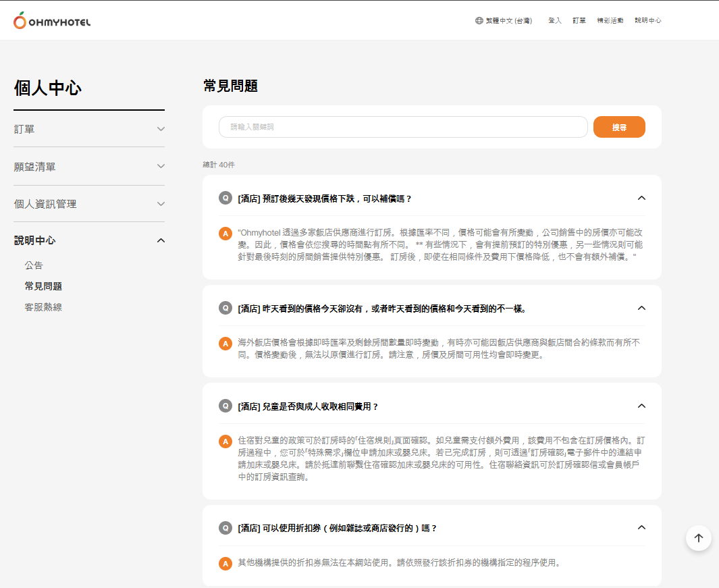Click the FAQ keyword search field
This screenshot has height=588, width=719.
point(403,127)
